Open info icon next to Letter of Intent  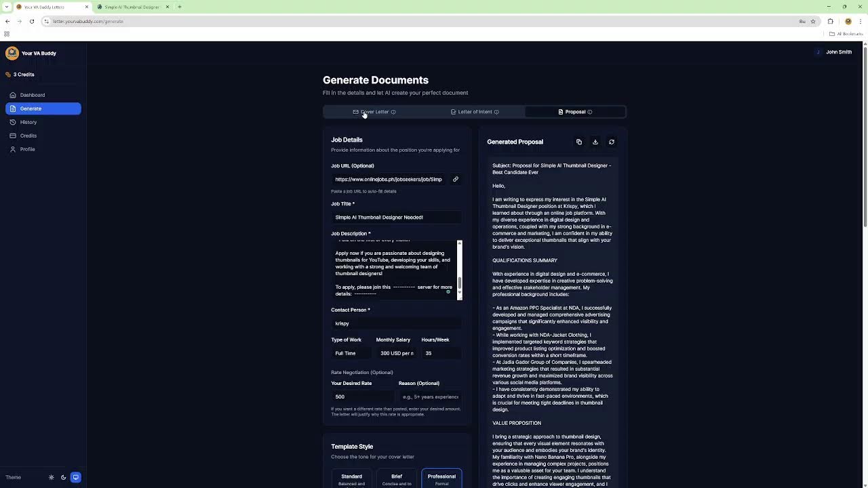(x=496, y=112)
